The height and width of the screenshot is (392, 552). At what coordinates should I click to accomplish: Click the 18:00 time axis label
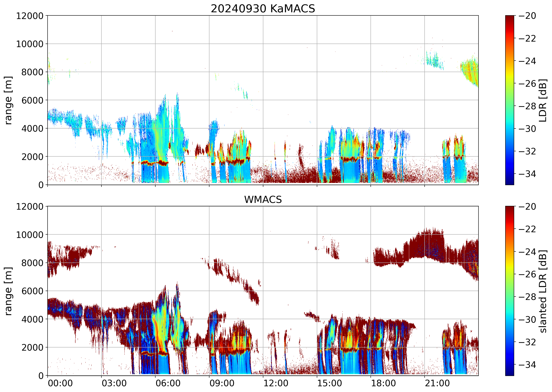(x=383, y=383)
